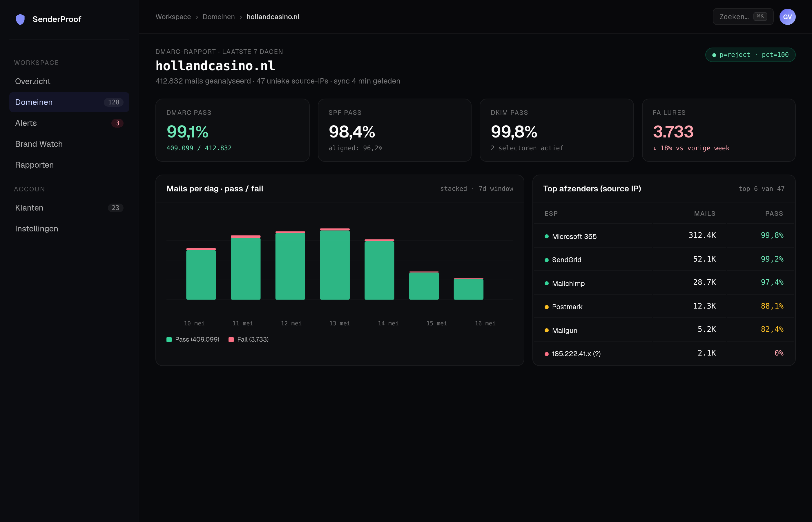Image resolution: width=812 pixels, height=522 pixels.
Task: Click the green status dot in the p=reject badge
Action: (714, 55)
